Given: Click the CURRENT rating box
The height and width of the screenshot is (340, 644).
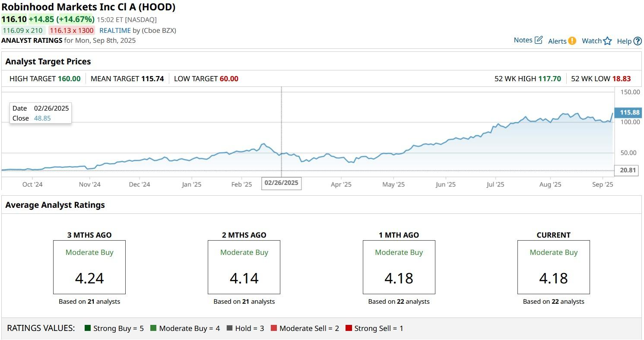Looking at the screenshot, I should point(553,267).
